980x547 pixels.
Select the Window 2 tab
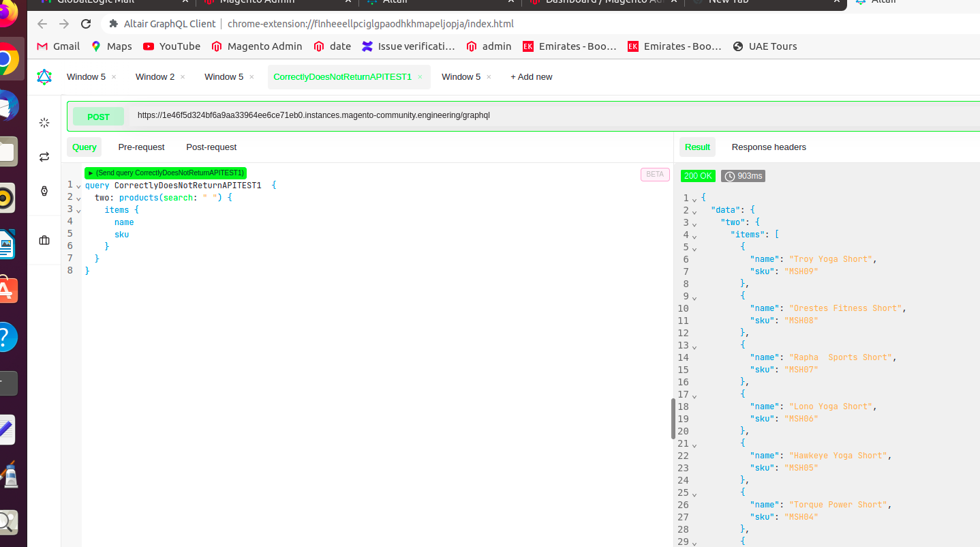[155, 76]
